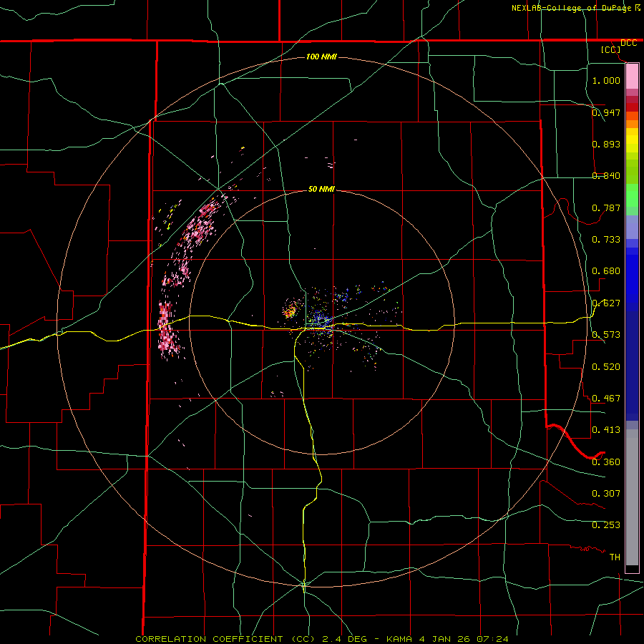Image resolution: width=644 pixels, height=644 pixels.
Task: Click the CORRELATION COEFFICIENT (CC) caption text
Action: click(225, 639)
